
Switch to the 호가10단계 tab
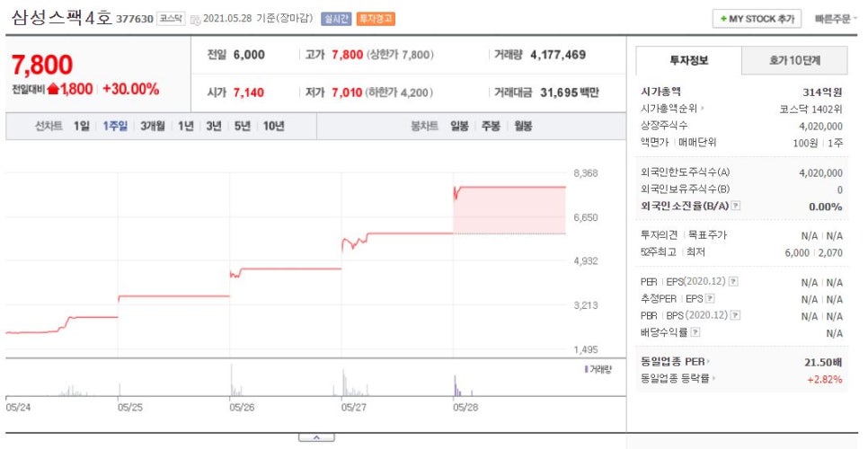tap(794, 60)
